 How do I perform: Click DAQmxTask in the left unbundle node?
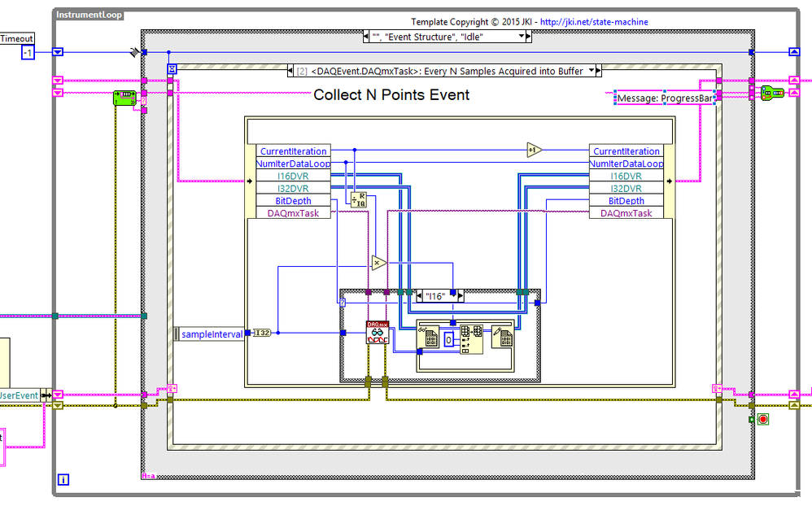tap(293, 213)
